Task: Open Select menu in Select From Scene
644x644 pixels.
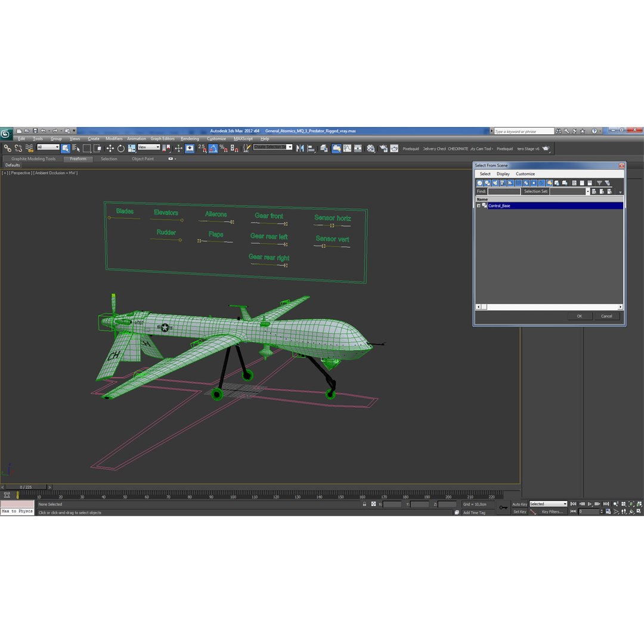Action: 485,174
